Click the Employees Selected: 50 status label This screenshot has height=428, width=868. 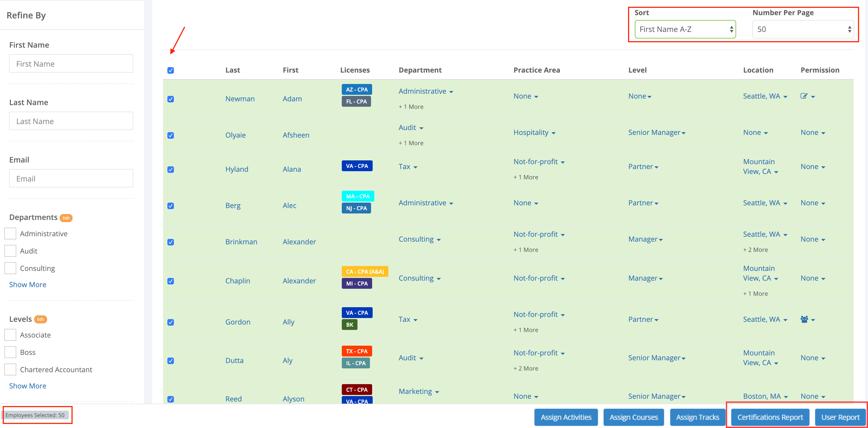tap(35, 415)
